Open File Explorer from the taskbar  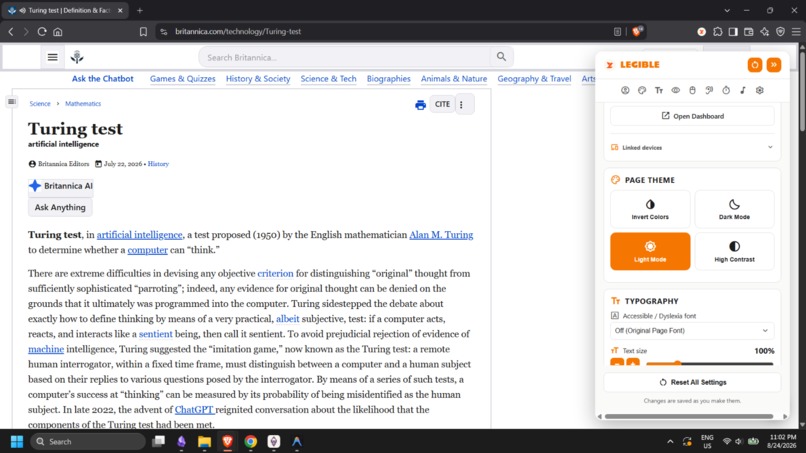point(205,441)
